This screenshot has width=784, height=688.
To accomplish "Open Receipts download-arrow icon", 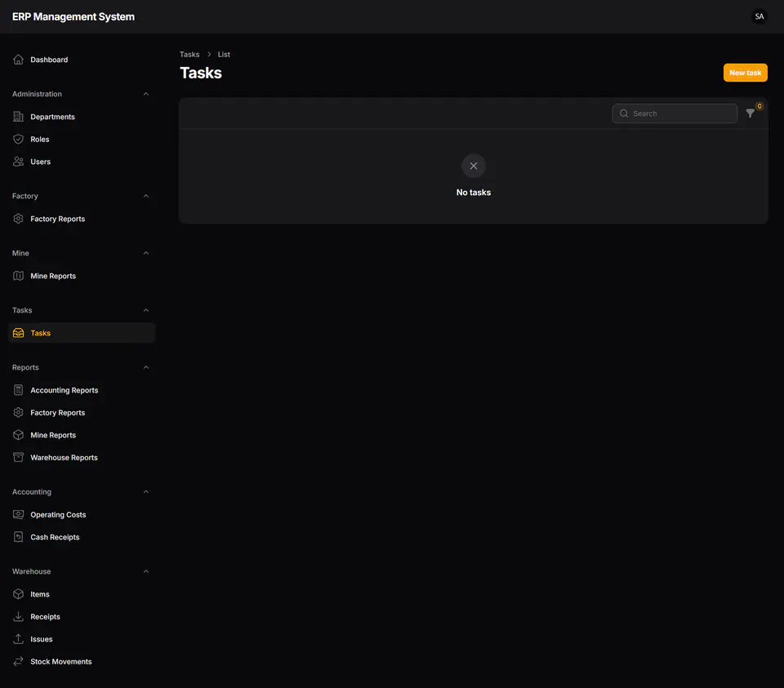I will (x=19, y=616).
